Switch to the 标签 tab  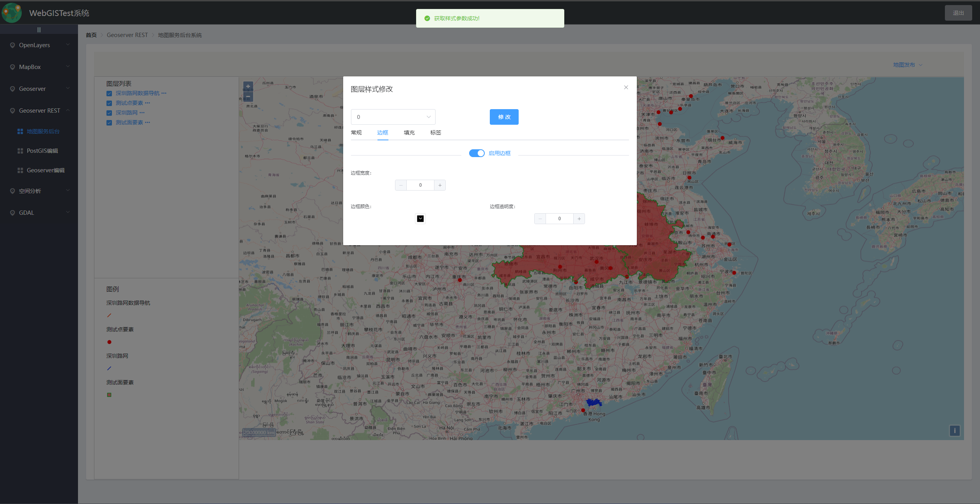coord(436,133)
